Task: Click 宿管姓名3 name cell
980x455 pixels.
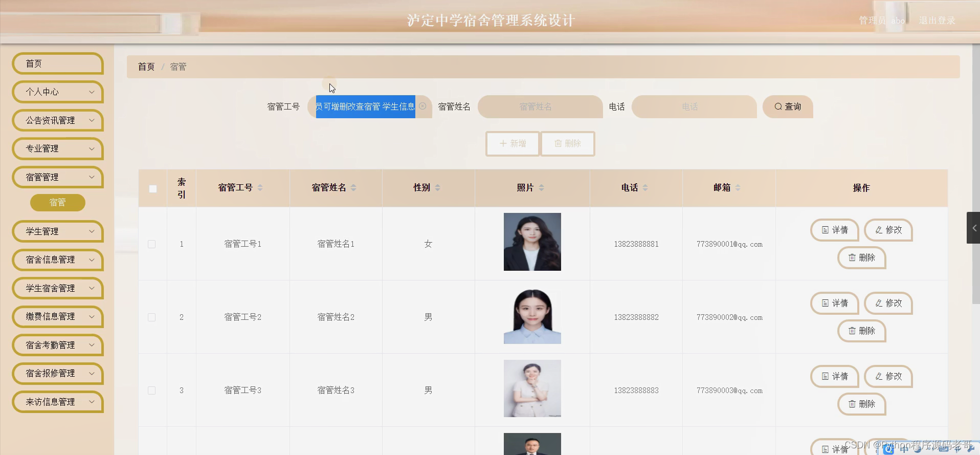Action: coord(336,391)
